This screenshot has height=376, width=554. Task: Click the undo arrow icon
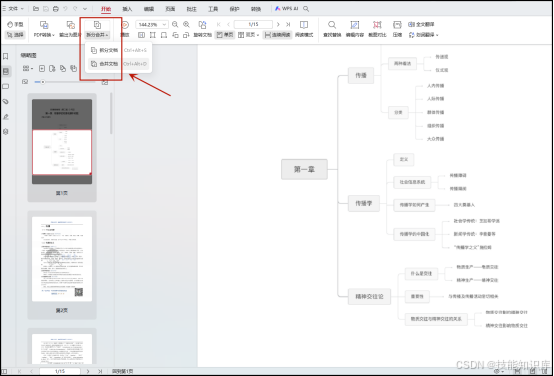point(65,9)
